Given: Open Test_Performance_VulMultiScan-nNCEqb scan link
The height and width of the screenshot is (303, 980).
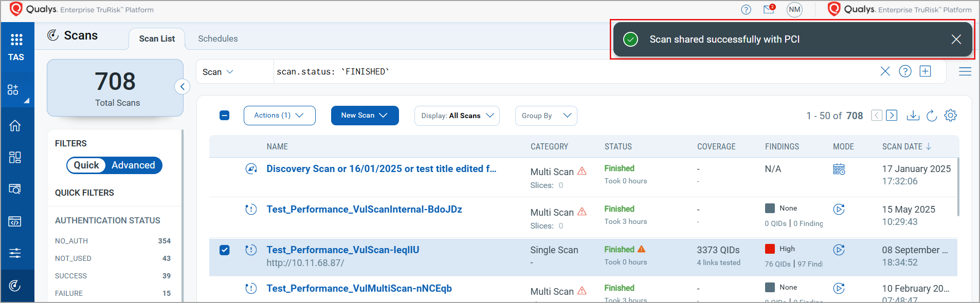Looking at the screenshot, I should pos(359,289).
